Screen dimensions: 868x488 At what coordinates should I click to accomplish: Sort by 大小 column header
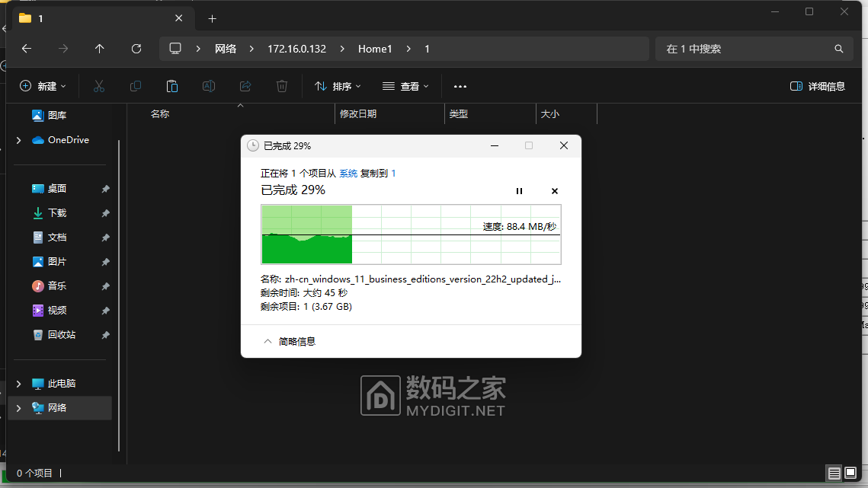549,113
